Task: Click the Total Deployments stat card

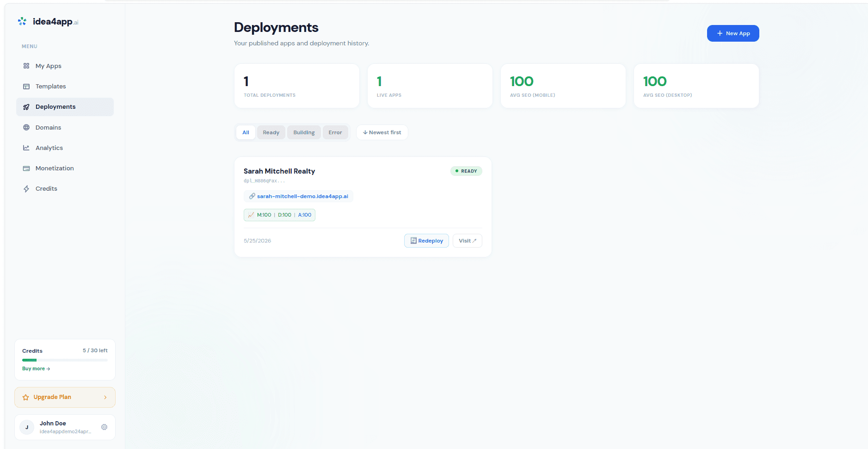Action: point(297,86)
